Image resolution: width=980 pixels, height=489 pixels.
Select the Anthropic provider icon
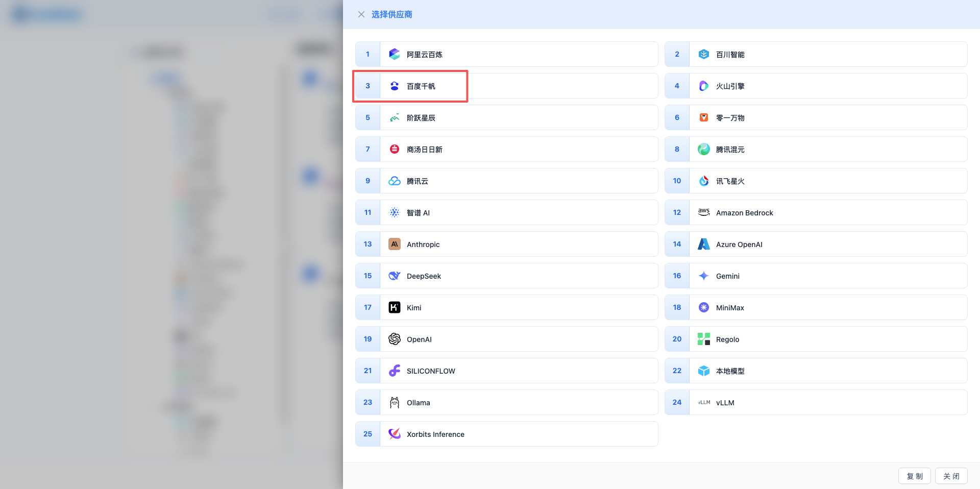click(x=394, y=244)
